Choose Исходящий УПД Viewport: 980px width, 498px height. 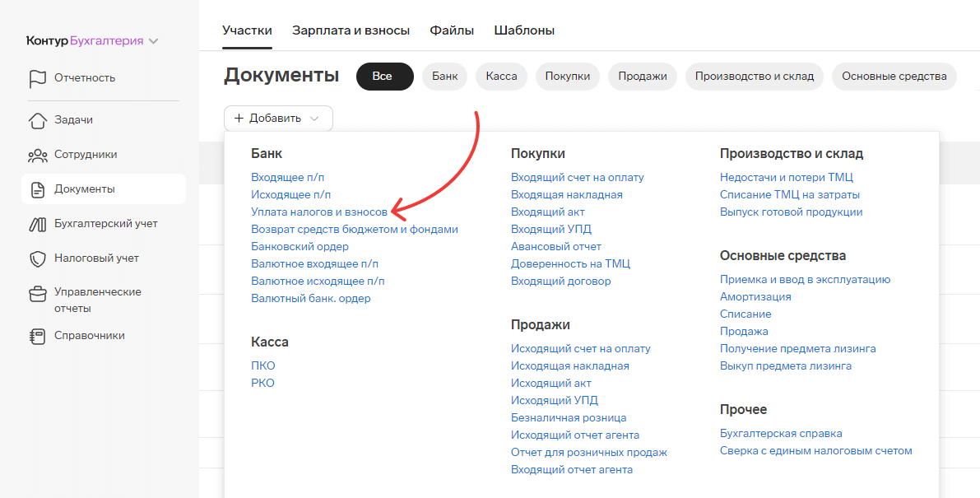click(x=555, y=401)
